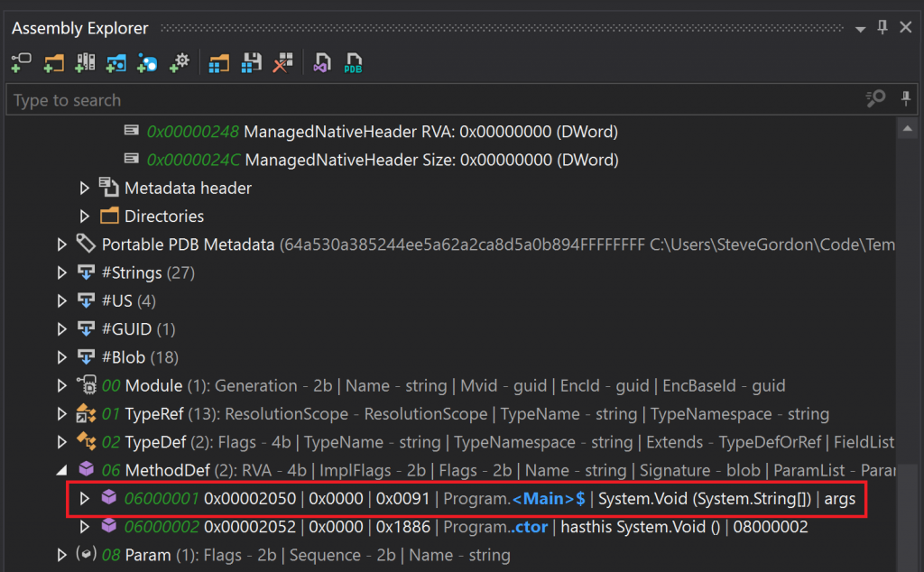The height and width of the screenshot is (572, 924).
Task: Click the Open Assembly List folder icon
Action: 218,62
